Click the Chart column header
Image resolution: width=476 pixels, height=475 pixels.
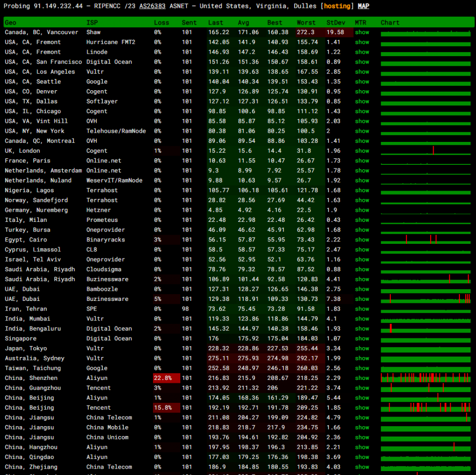(390, 22)
